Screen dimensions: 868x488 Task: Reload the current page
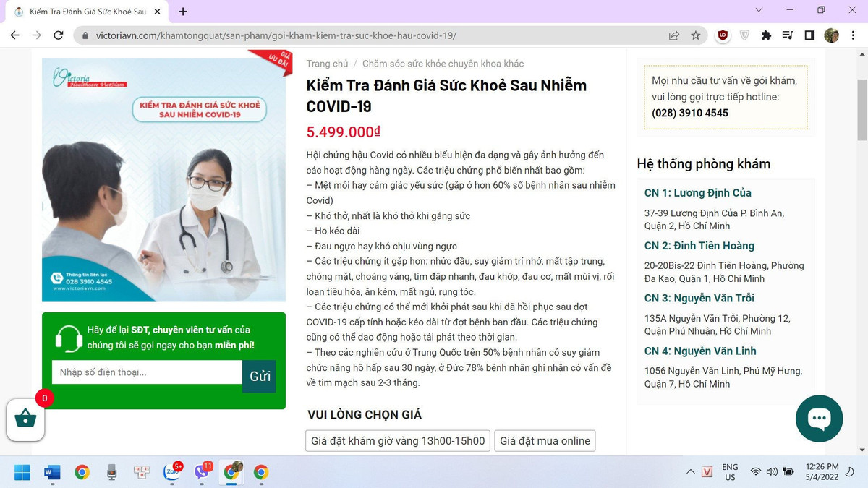(59, 35)
